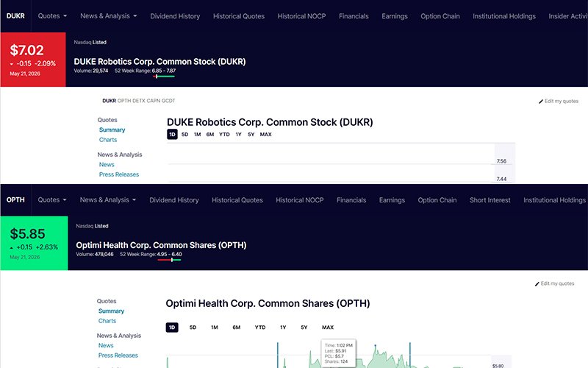
Task: Open Summary link in OPTH sidebar
Action: pos(112,311)
